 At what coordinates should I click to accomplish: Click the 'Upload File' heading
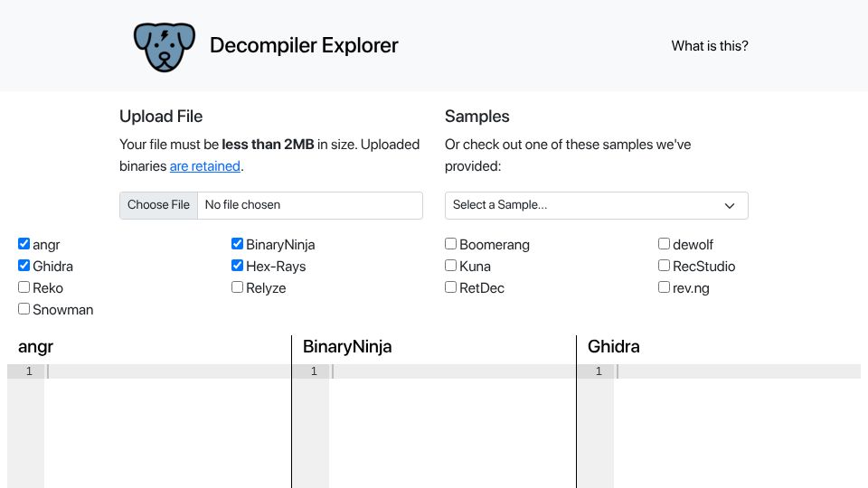tap(161, 117)
